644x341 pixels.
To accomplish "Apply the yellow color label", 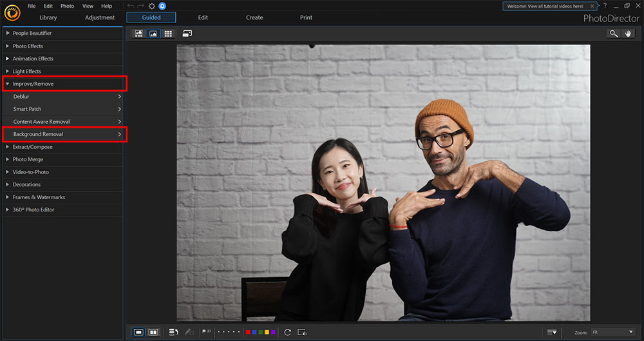I will (x=267, y=332).
